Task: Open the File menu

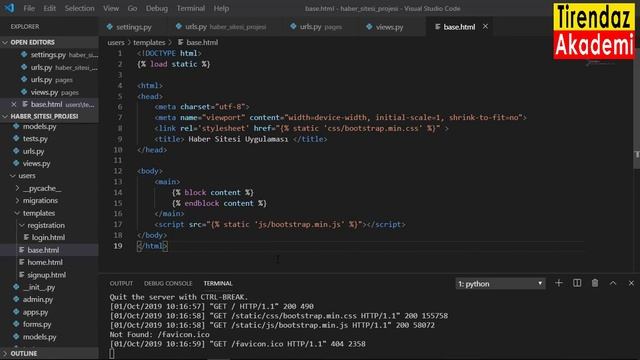Action: coord(29,8)
